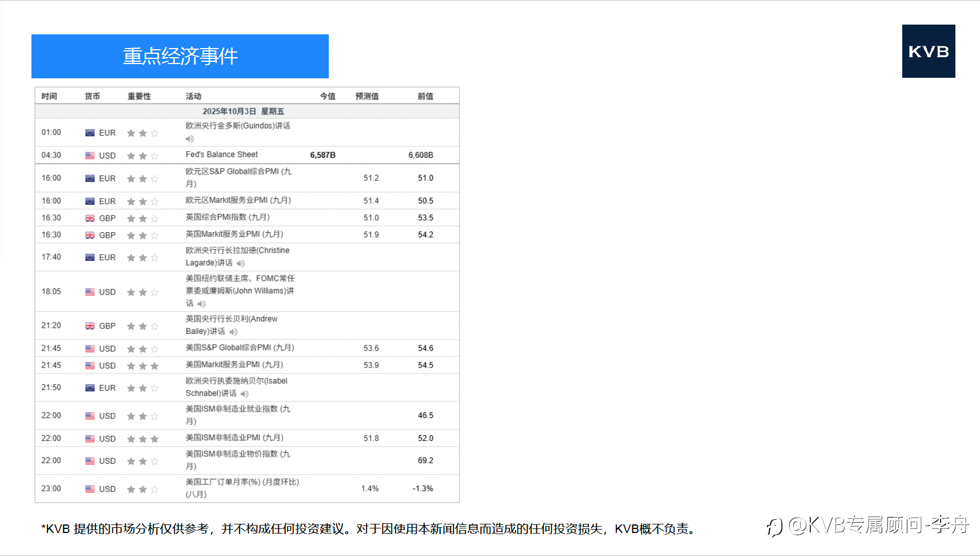Click the US flag in the 23:00 工厂订单月率 row
The width and height of the screenshot is (980, 557).
pos(90,489)
